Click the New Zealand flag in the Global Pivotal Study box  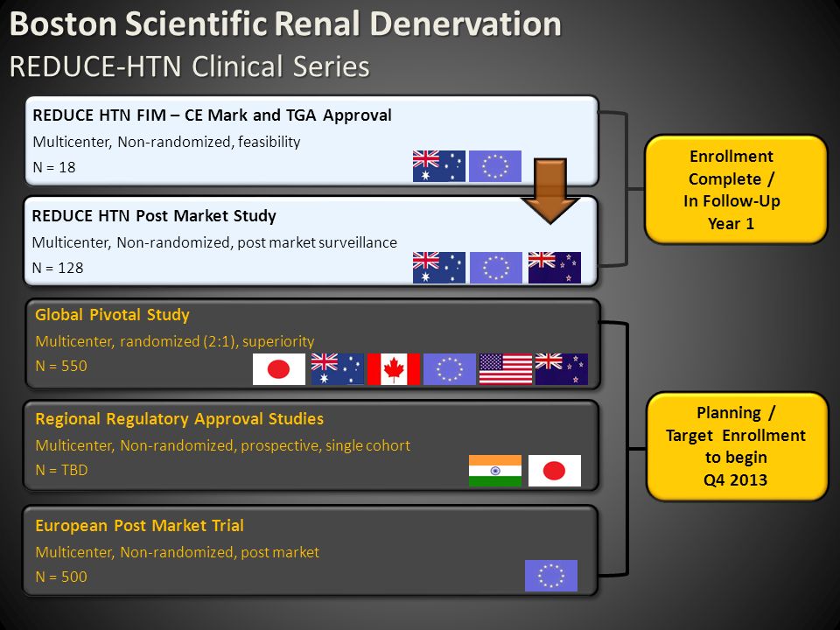coord(562,369)
